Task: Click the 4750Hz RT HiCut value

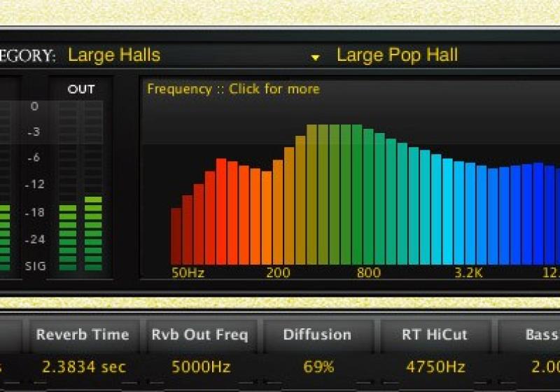Action: (435, 367)
